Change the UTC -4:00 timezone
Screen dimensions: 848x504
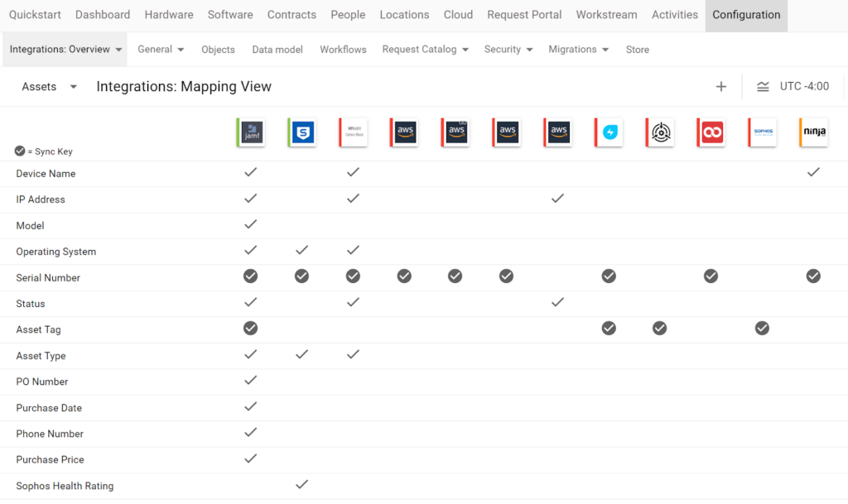804,86
